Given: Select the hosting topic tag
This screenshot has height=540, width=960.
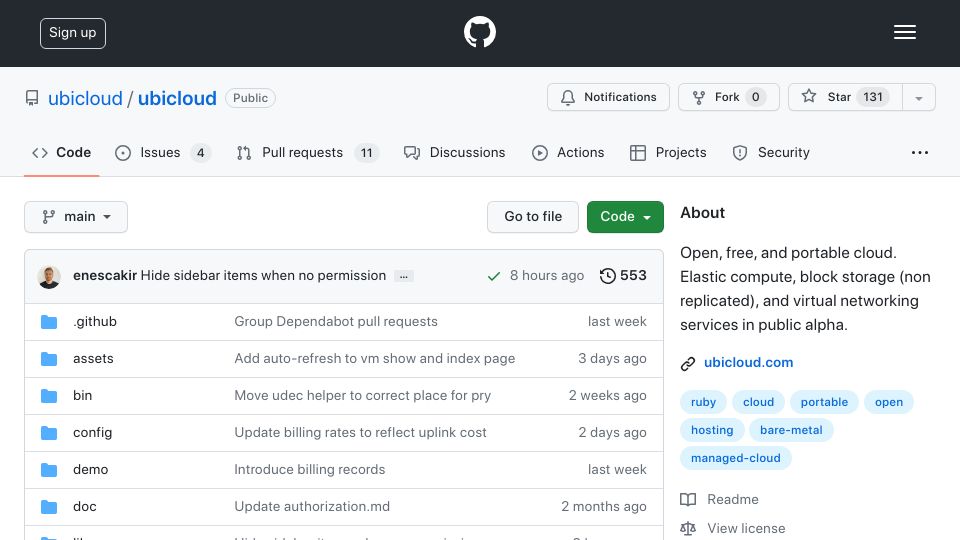Looking at the screenshot, I should coord(712,430).
